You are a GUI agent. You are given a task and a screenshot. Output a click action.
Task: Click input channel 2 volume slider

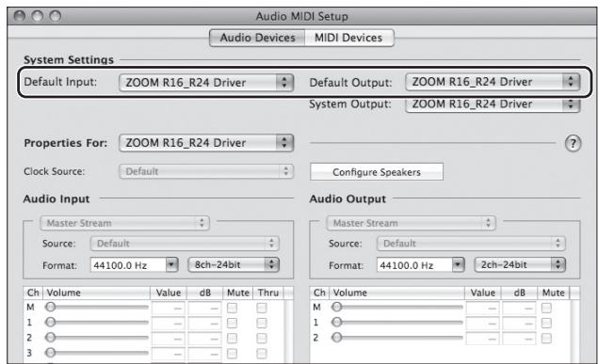[96, 338]
